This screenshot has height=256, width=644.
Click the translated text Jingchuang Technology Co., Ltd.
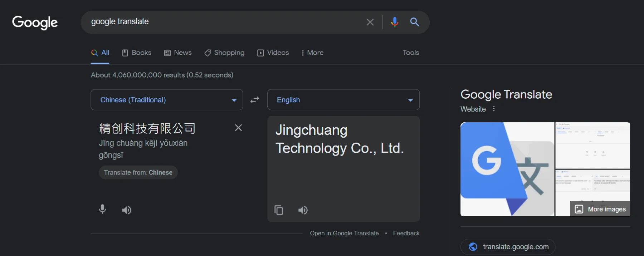pos(340,139)
